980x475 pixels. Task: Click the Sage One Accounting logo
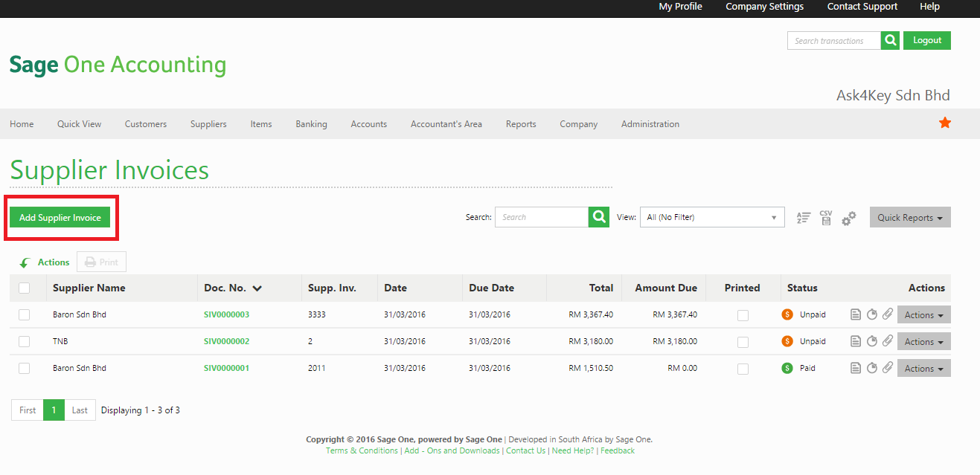(118, 65)
